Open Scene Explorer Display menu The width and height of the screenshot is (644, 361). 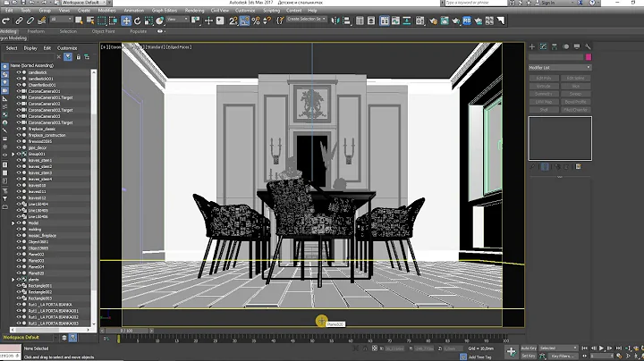(x=30, y=48)
